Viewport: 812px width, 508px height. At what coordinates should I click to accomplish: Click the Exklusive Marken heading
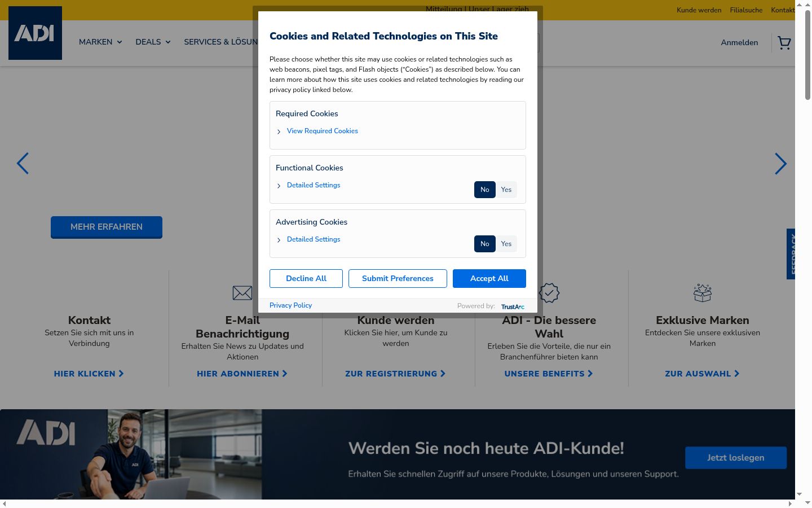703,320
